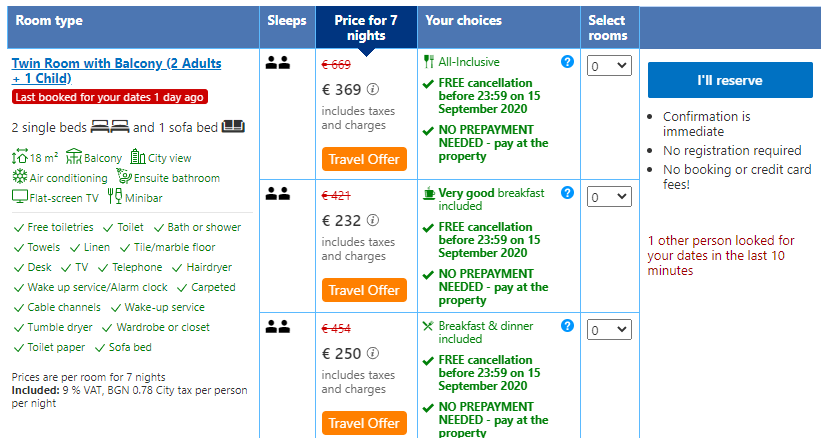The height and width of the screenshot is (438, 830).
Task: Open room quantity dropdown for breakfast option
Action: (x=609, y=197)
